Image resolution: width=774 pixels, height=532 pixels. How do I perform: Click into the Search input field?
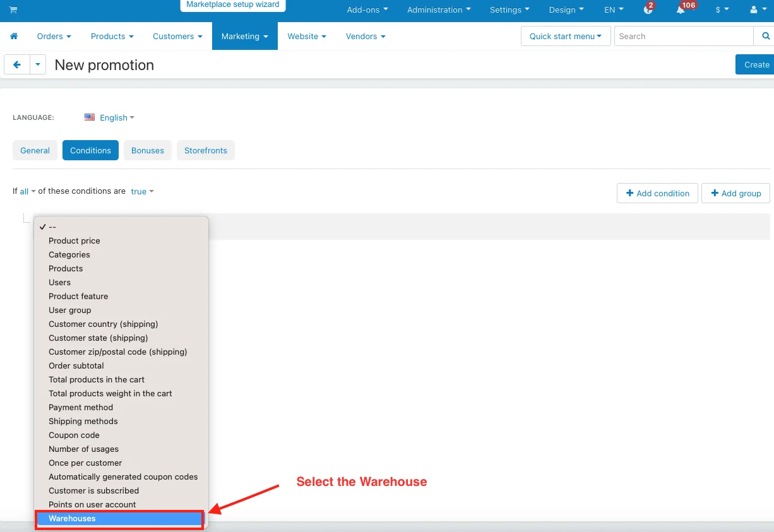(x=684, y=37)
